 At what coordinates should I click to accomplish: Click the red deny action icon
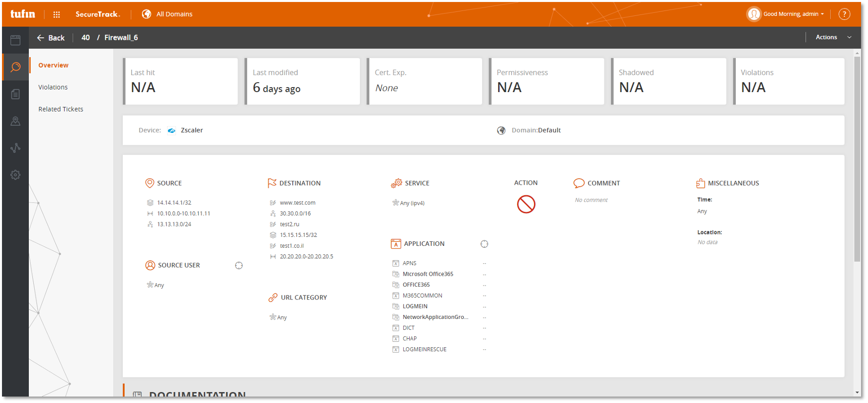tap(526, 204)
